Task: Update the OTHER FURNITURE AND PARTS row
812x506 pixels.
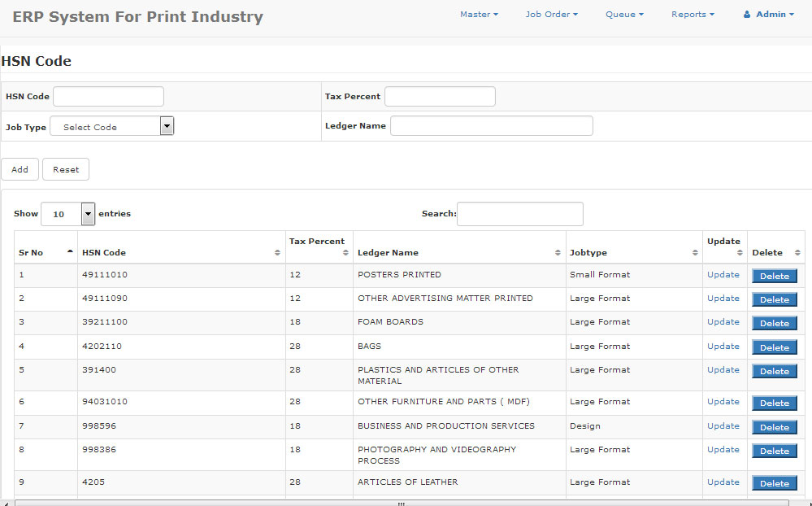Action: 723,402
